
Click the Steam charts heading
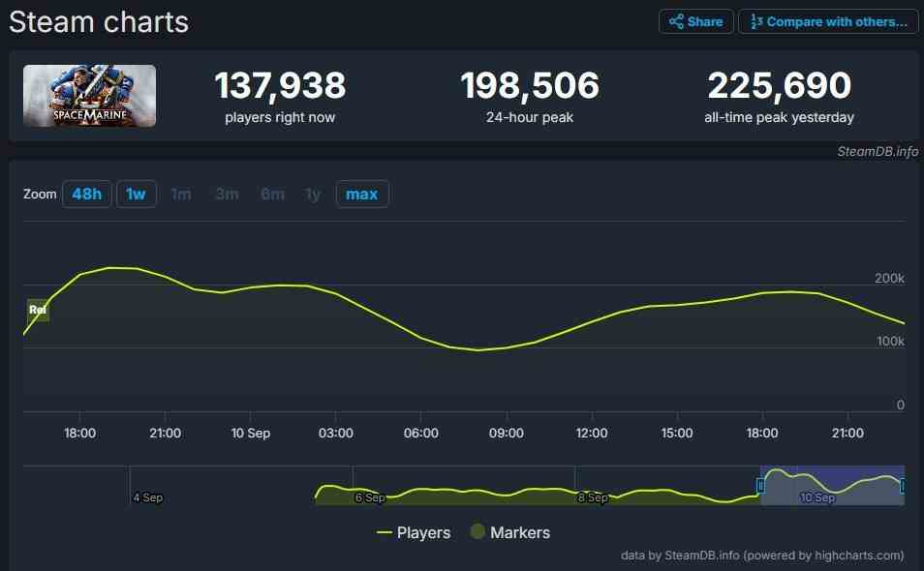coord(99,22)
